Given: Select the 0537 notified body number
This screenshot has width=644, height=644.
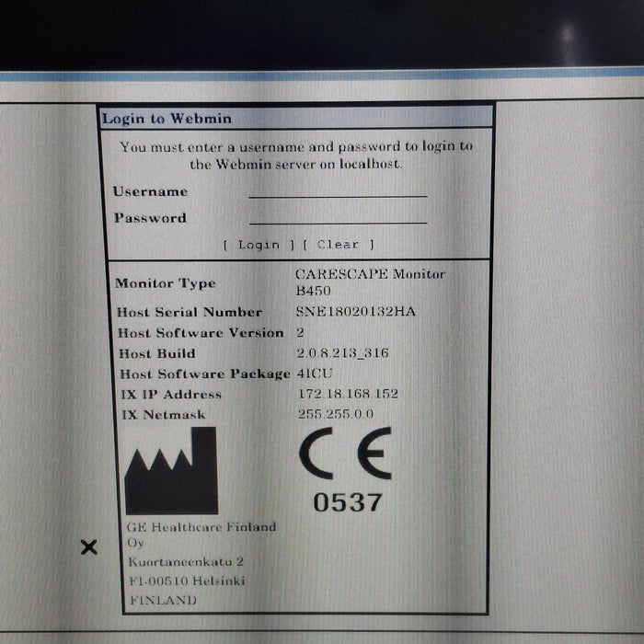Looking at the screenshot, I should tap(348, 502).
